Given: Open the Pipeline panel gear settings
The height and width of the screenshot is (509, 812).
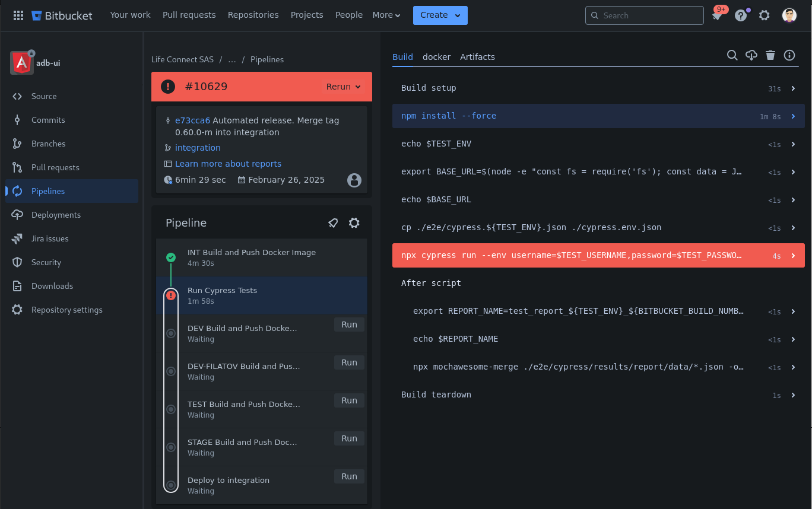Looking at the screenshot, I should pyautogui.click(x=354, y=223).
